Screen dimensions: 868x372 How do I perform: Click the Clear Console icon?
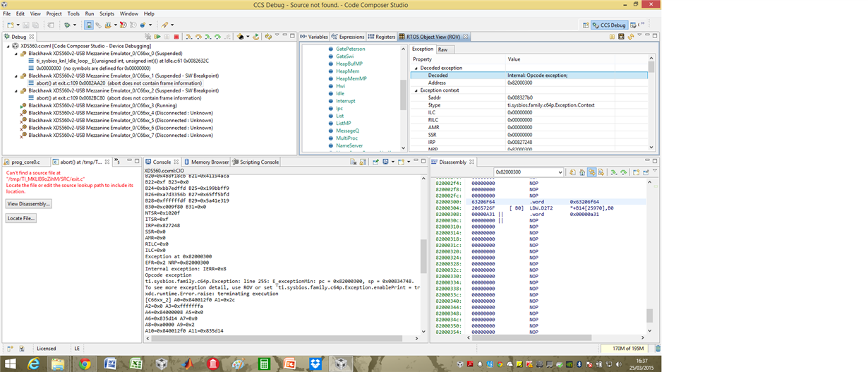click(355, 162)
